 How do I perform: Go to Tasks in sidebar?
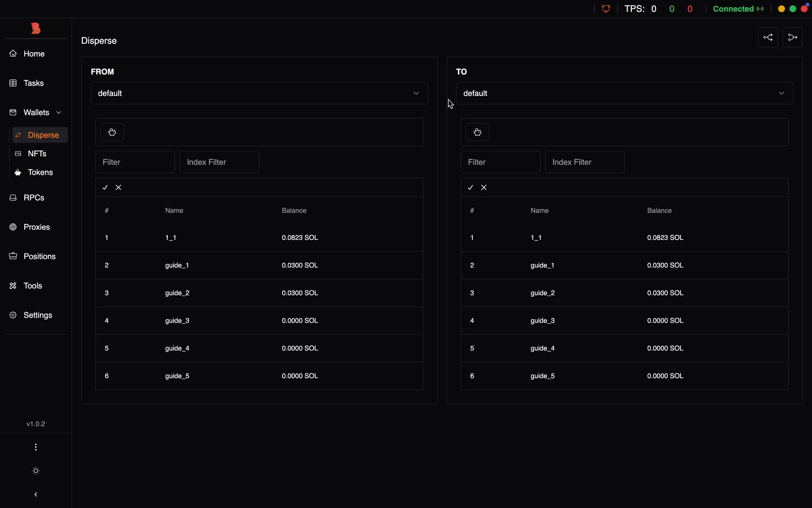pyautogui.click(x=33, y=83)
